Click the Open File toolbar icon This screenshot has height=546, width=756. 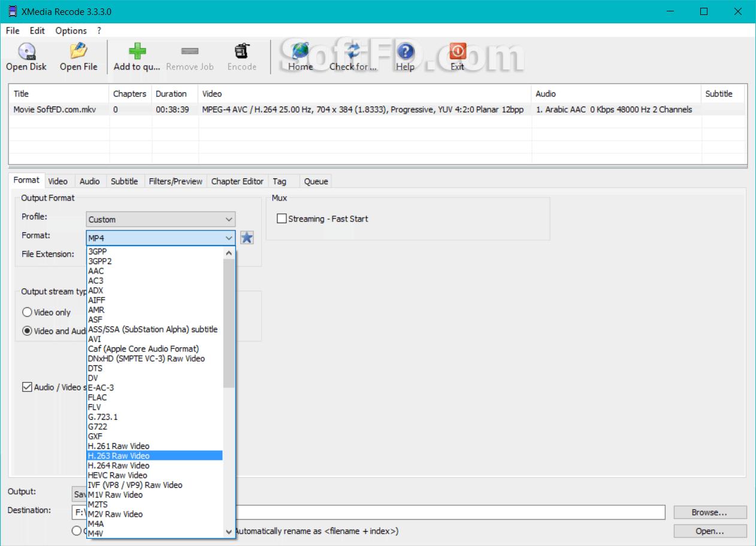point(78,51)
